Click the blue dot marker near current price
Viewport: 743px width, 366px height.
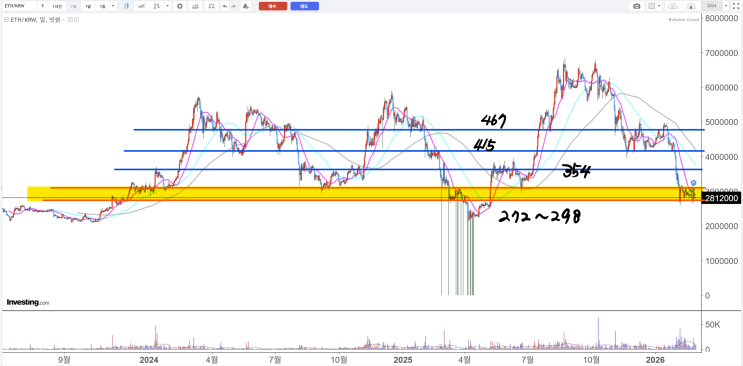[x=694, y=183]
